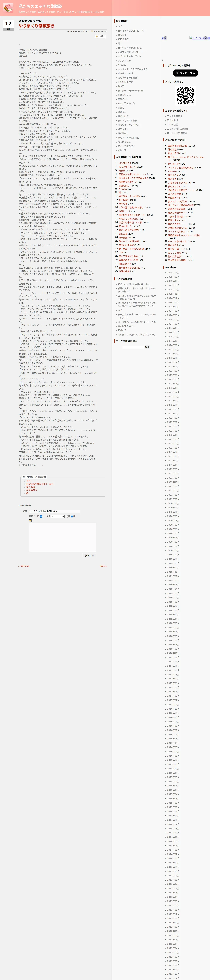This screenshot has height=980, width=210.
Task: Click the 検索 search button
Action: pyautogui.click(x=148, y=347)
